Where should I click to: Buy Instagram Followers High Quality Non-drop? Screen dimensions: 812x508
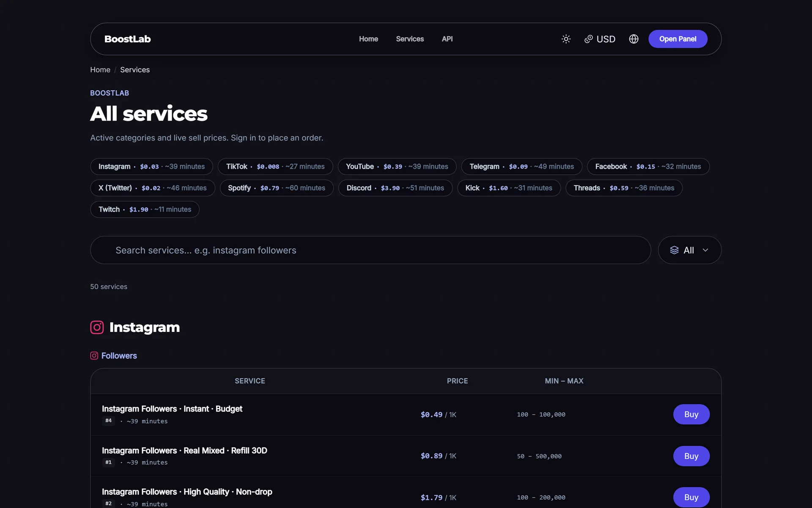pos(691,497)
